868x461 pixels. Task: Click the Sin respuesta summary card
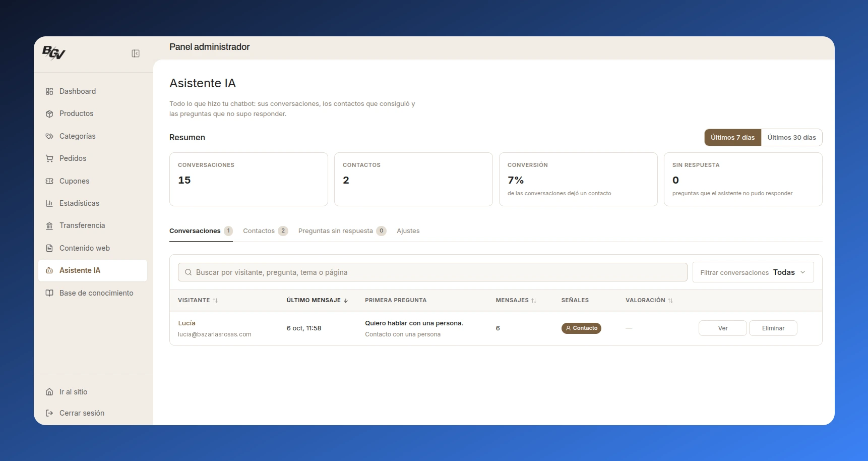(743, 179)
